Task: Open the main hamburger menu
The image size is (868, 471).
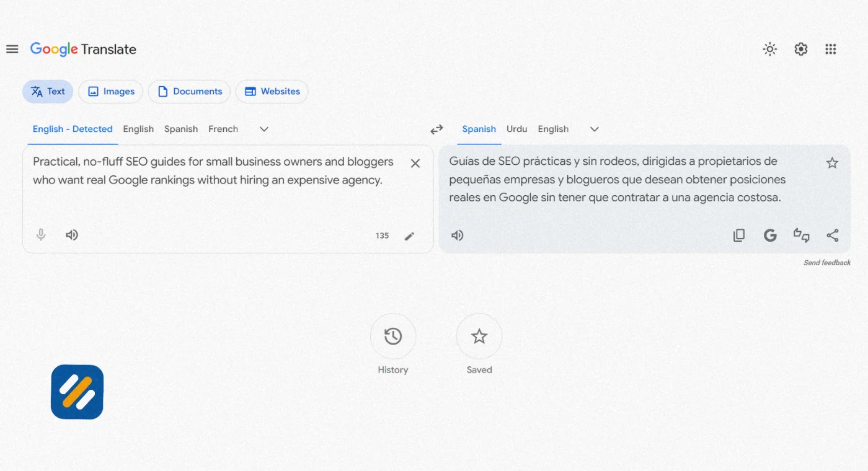Action: tap(12, 50)
